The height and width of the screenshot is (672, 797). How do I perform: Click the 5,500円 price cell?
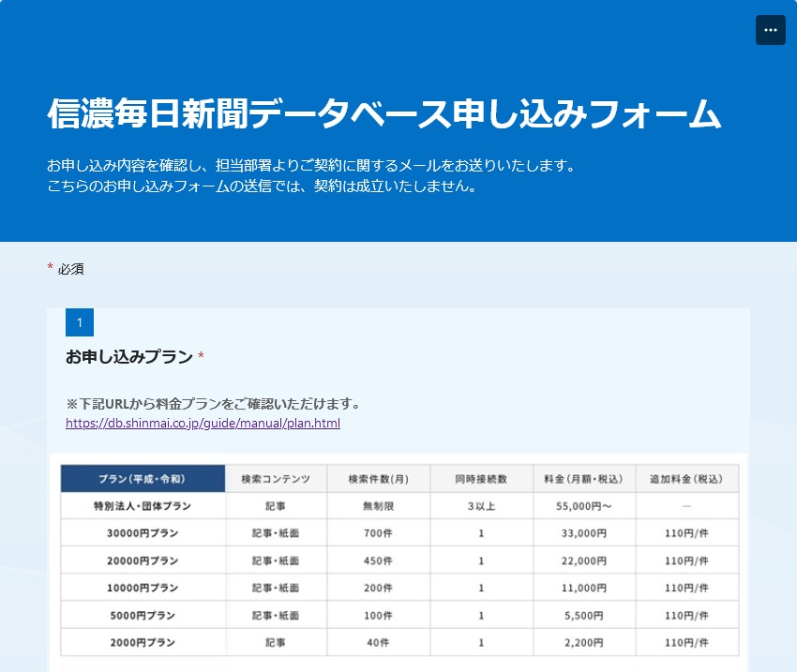pyautogui.click(x=583, y=615)
